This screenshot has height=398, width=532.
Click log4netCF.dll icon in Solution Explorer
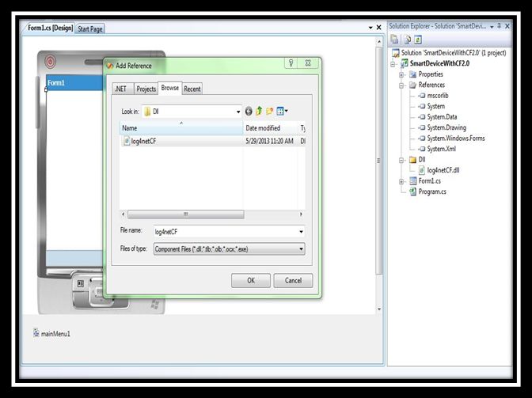click(x=422, y=170)
